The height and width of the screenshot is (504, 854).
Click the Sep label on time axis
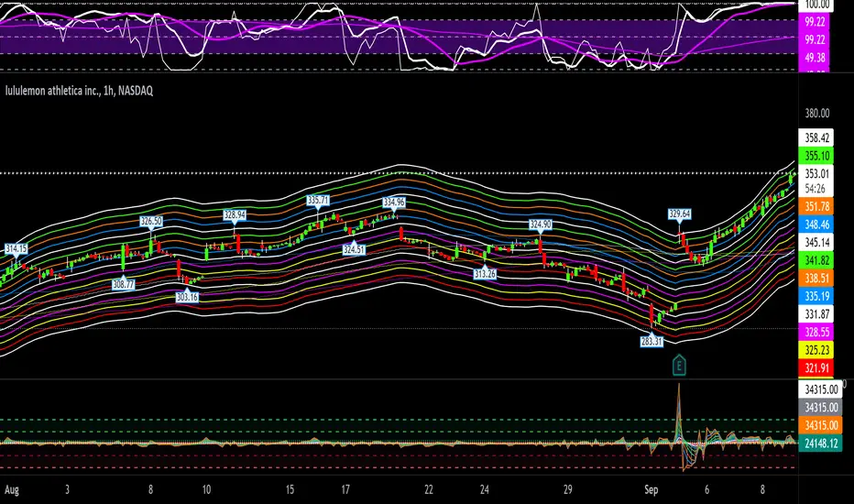click(x=651, y=490)
